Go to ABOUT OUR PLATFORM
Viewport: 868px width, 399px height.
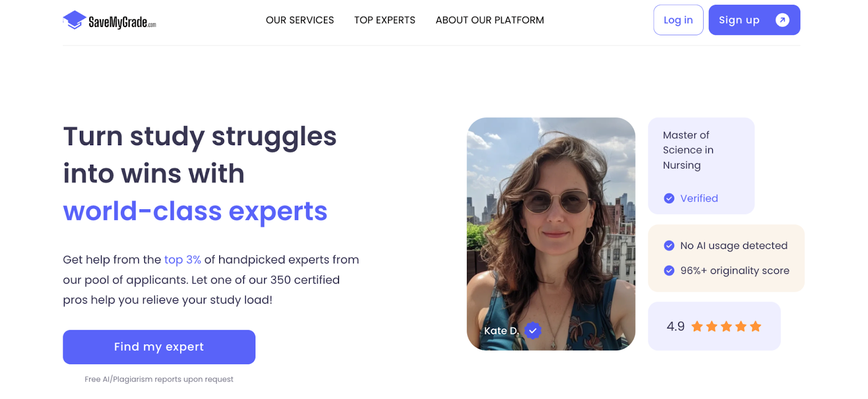coord(490,20)
